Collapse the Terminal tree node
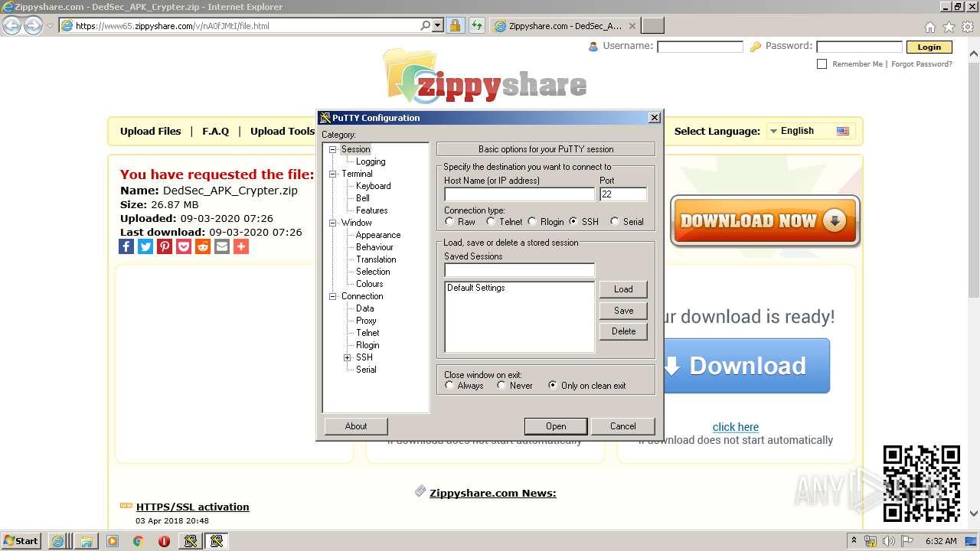The width and height of the screenshot is (980, 551). tap(332, 174)
